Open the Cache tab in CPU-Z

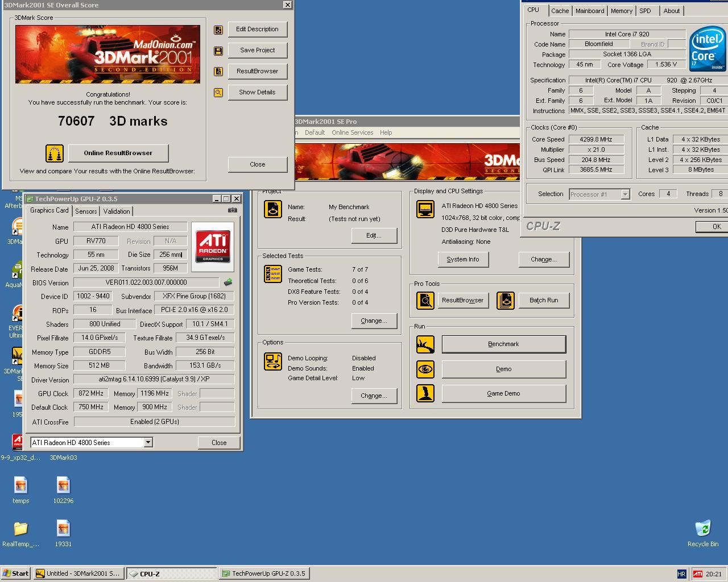coord(560,11)
